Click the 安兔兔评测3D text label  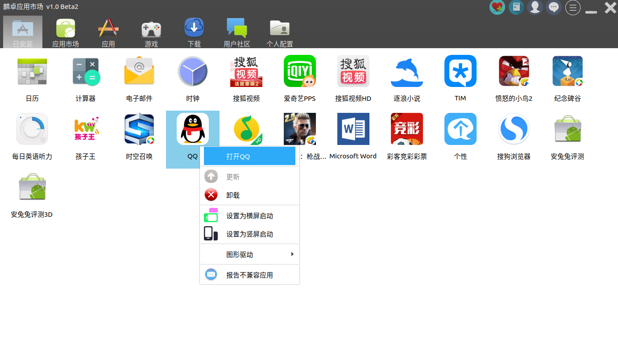(x=32, y=215)
